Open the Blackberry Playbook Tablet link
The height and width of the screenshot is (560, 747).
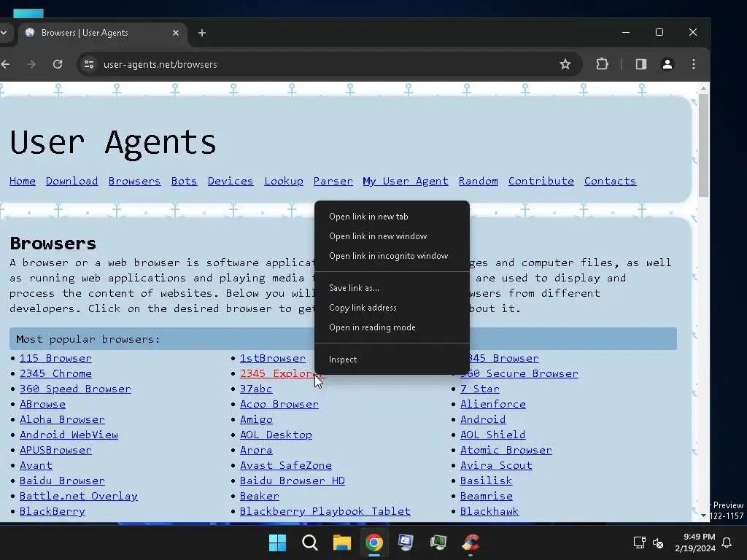[x=325, y=511]
